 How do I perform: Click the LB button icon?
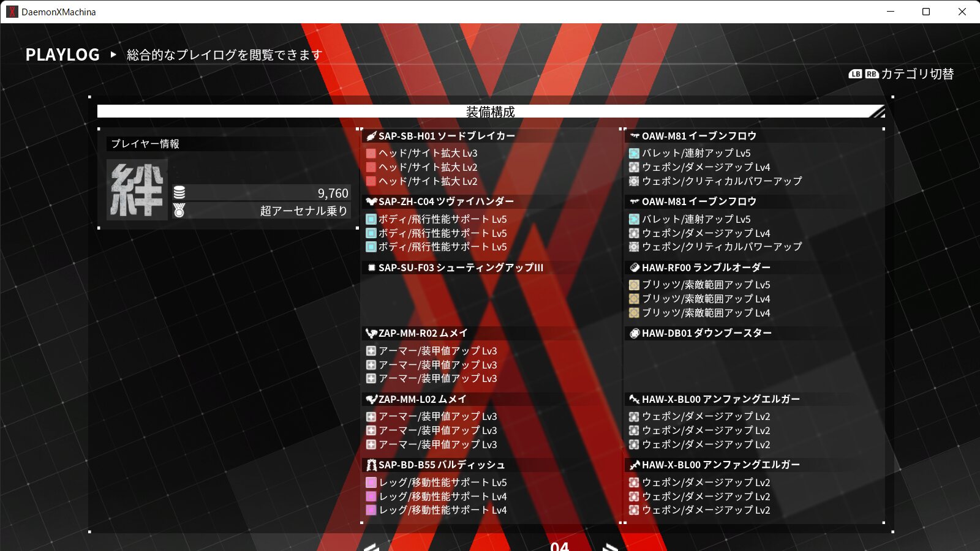click(855, 74)
